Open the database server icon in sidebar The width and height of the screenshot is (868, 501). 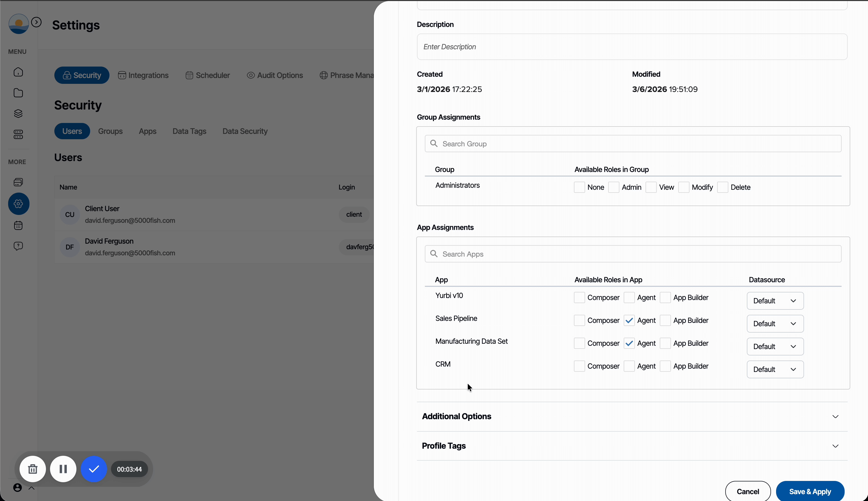(18, 135)
